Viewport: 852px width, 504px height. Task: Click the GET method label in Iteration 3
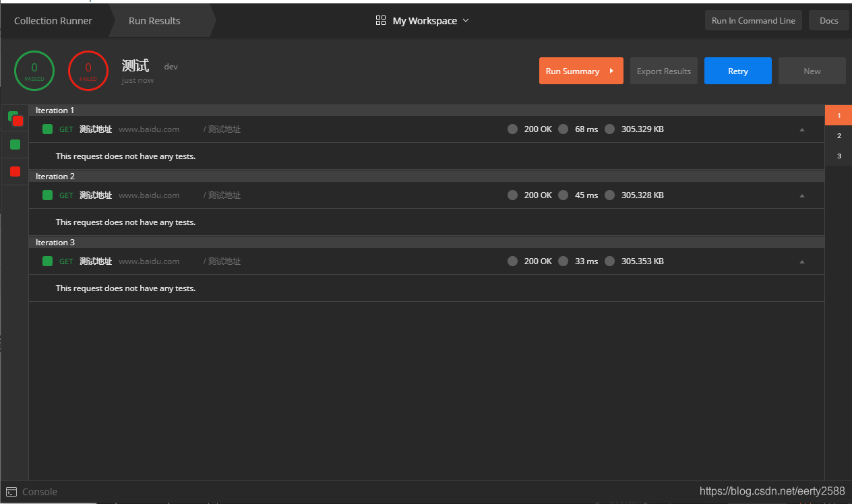[66, 261]
